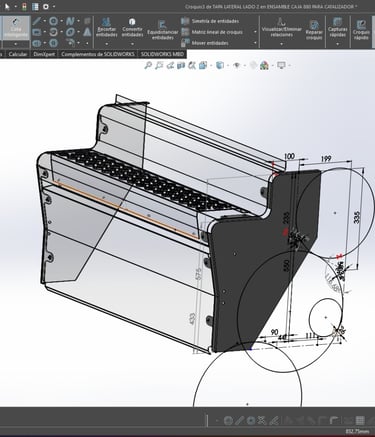Viewport: 375px width, 437px height.
Task: Click the Zoom to fit magnifier icon
Action: click(x=148, y=65)
